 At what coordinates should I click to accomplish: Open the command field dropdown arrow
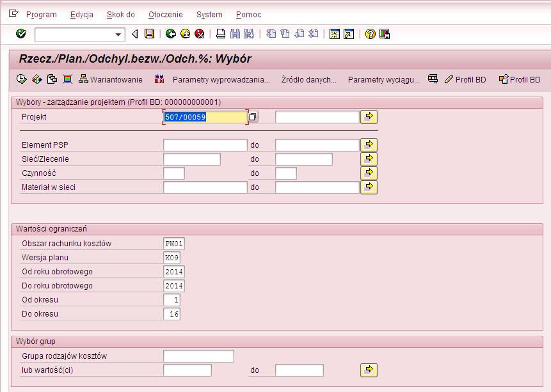tap(118, 35)
